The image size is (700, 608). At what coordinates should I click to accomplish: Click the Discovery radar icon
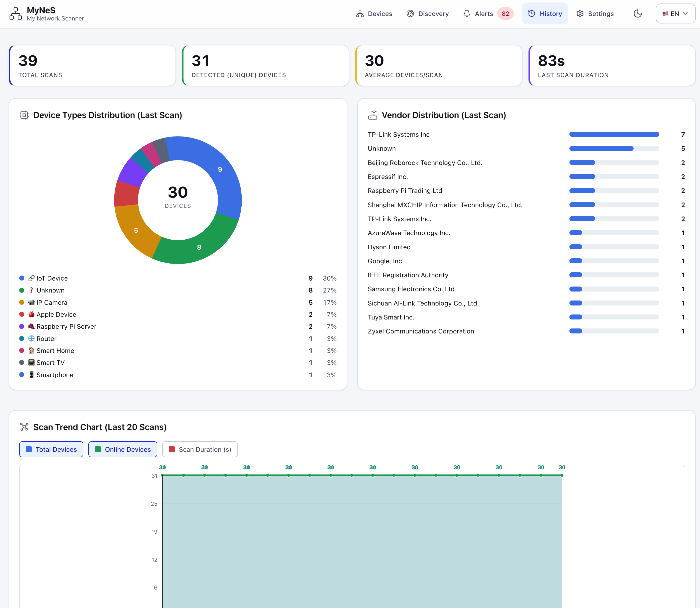pyautogui.click(x=410, y=13)
